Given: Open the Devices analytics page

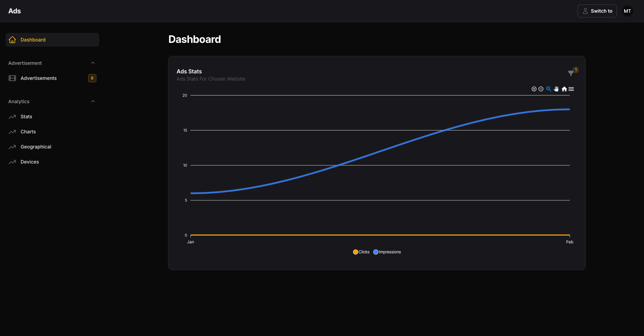Looking at the screenshot, I should tap(29, 162).
